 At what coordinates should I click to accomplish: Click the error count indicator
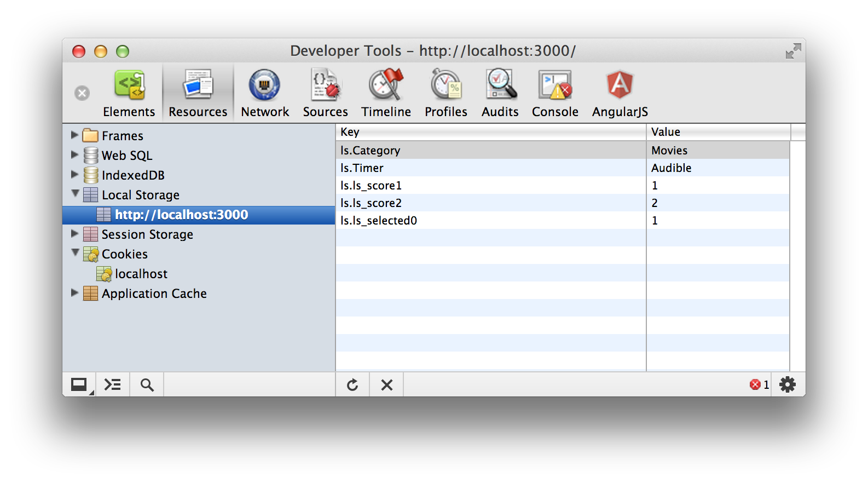click(759, 384)
